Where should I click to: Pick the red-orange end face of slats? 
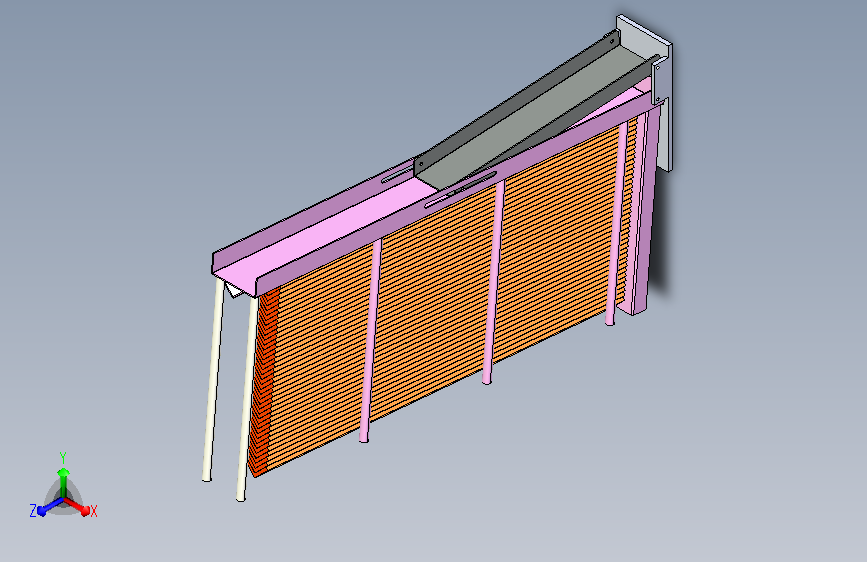point(263,382)
